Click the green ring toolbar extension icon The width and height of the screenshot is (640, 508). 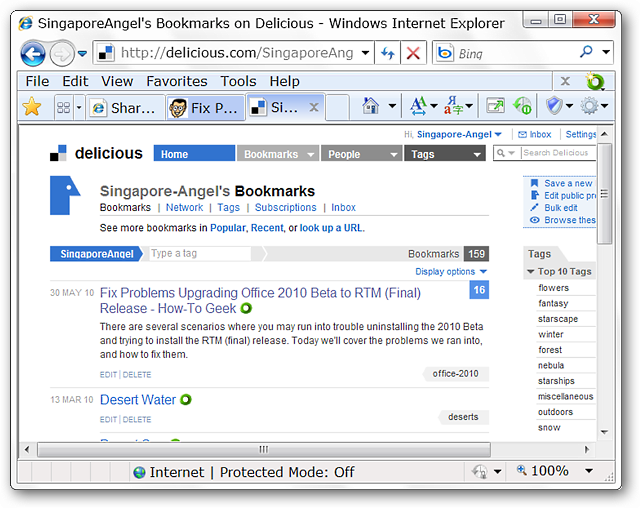[x=595, y=81]
